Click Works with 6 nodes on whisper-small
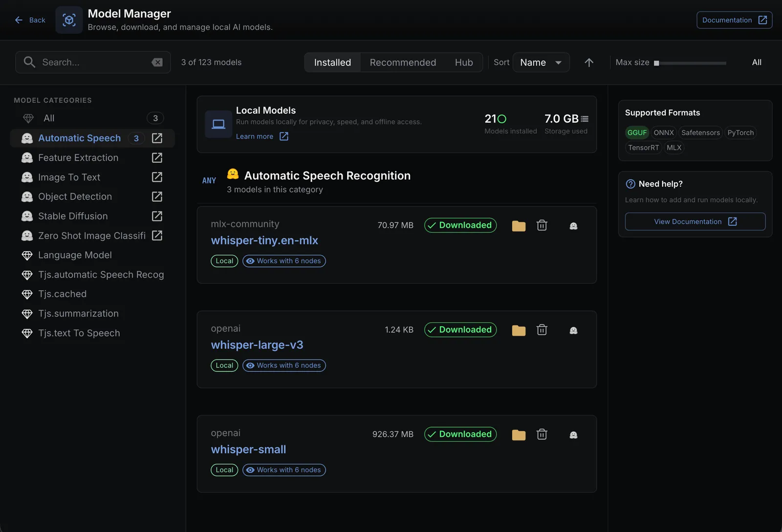Screen dimensions: 782x532 coord(284,470)
